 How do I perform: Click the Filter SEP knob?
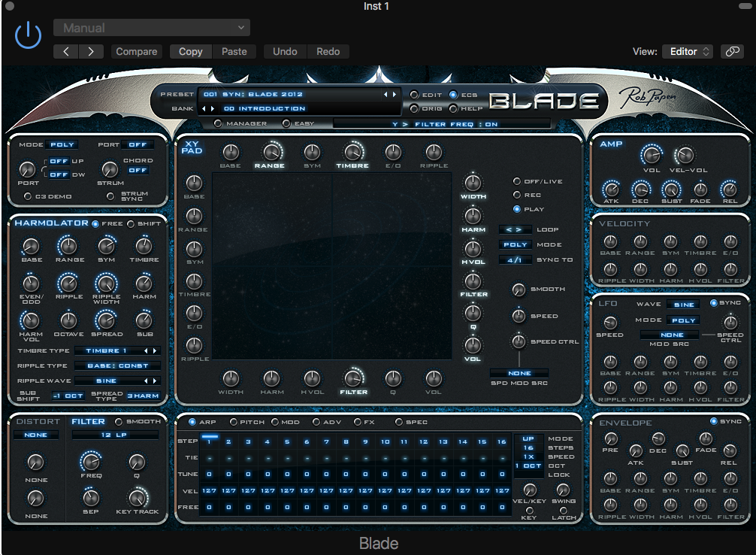click(x=91, y=498)
